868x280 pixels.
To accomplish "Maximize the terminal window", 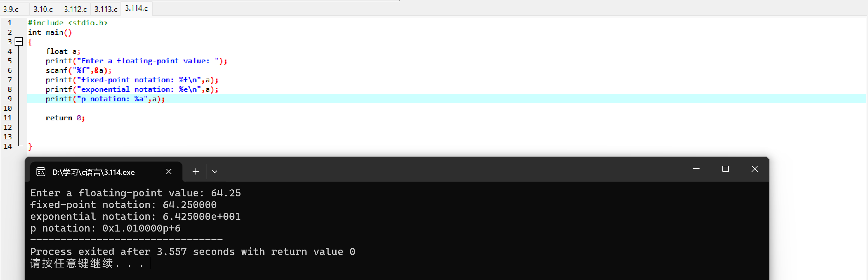I will click(726, 169).
